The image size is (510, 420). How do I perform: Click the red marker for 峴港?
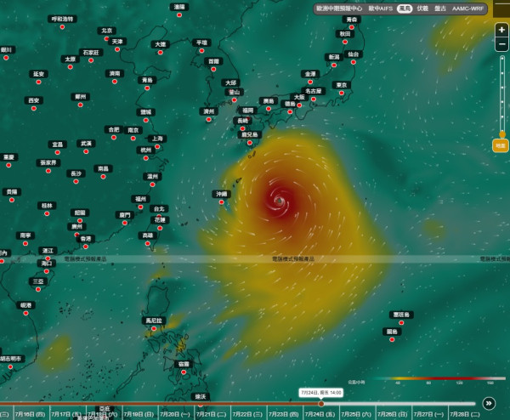[x=25, y=313]
